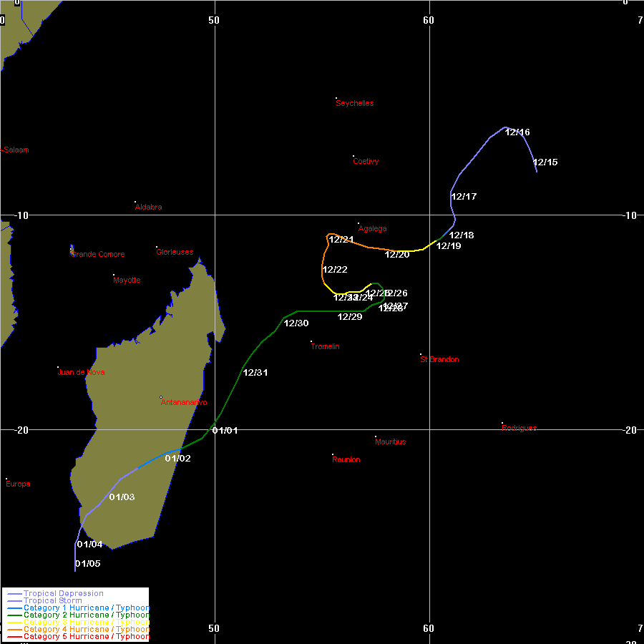The image size is (644, 644).
Task: Select the final 01/05 track marker
Action: point(87,564)
